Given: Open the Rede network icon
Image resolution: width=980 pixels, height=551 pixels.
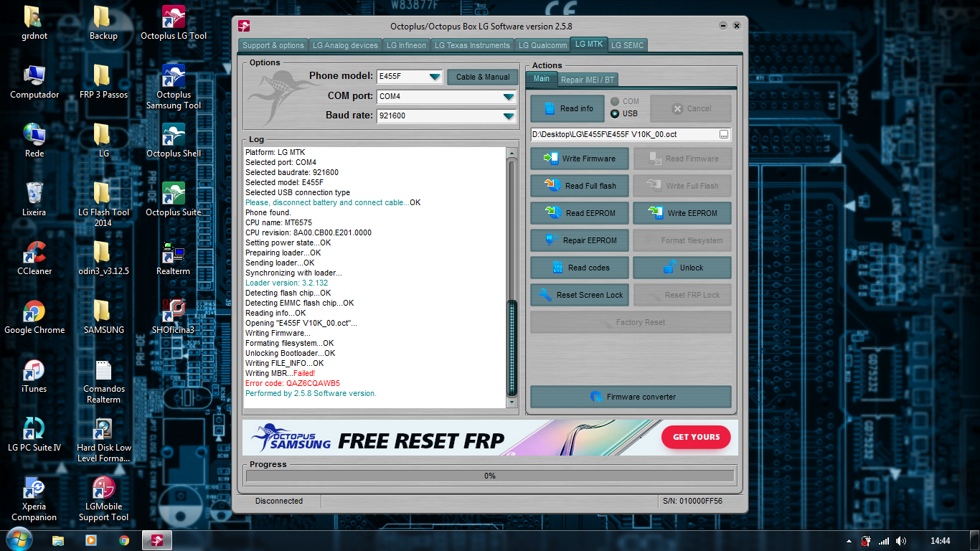Looking at the screenshot, I should tap(34, 140).
